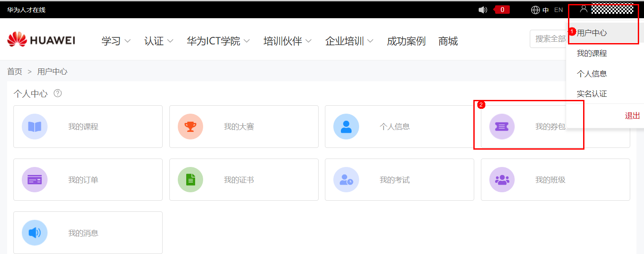The image size is (644, 254).
Task: Click the 用户中心 breadcrumb text
Action: coord(52,71)
